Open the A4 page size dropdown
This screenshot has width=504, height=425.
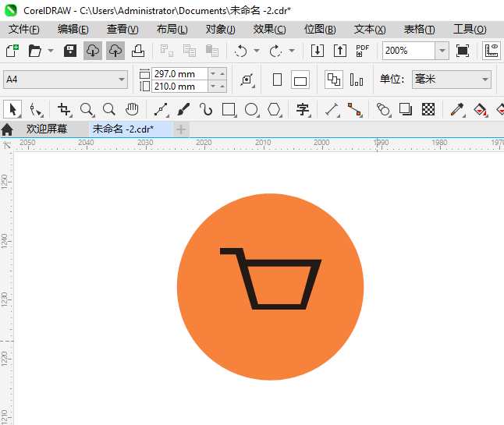tap(66, 80)
